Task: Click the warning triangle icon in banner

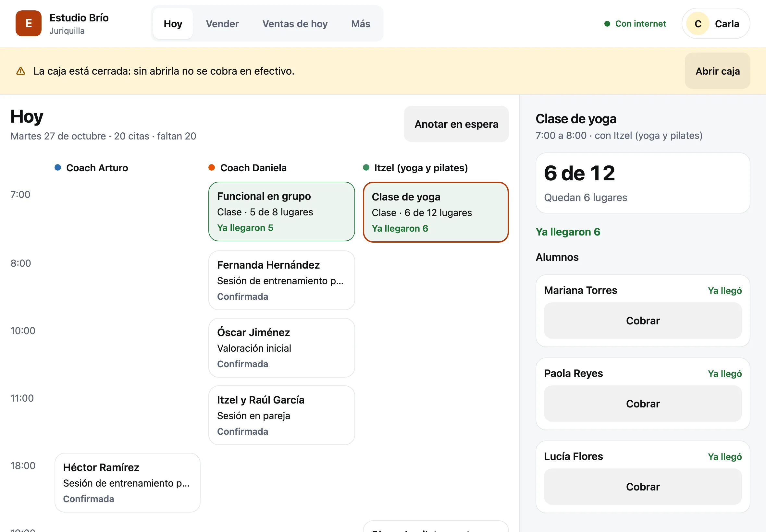Action: (x=21, y=71)
